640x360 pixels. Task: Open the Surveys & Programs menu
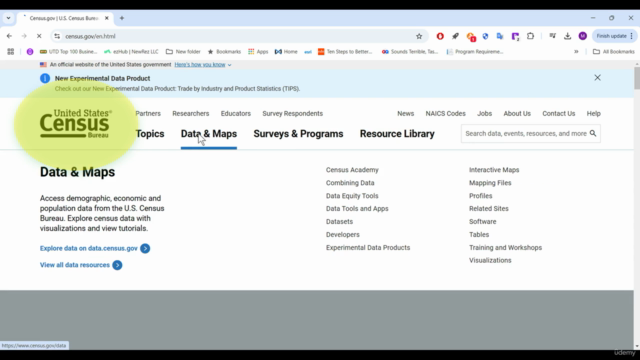coord(298,133)
